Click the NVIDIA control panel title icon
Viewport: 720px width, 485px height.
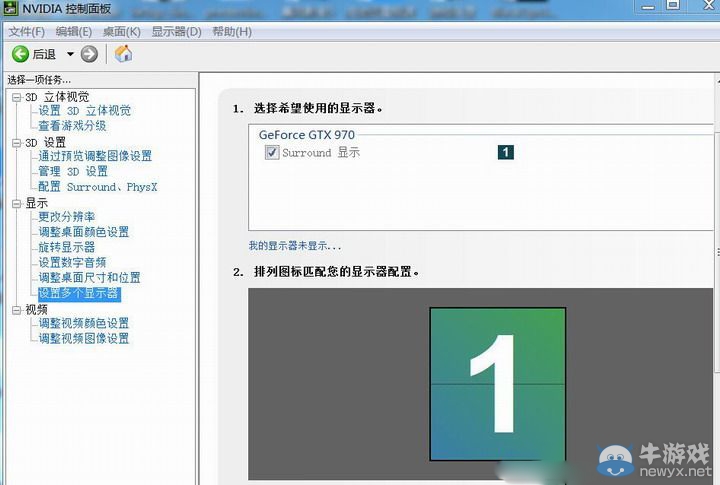tap(11, 8)
